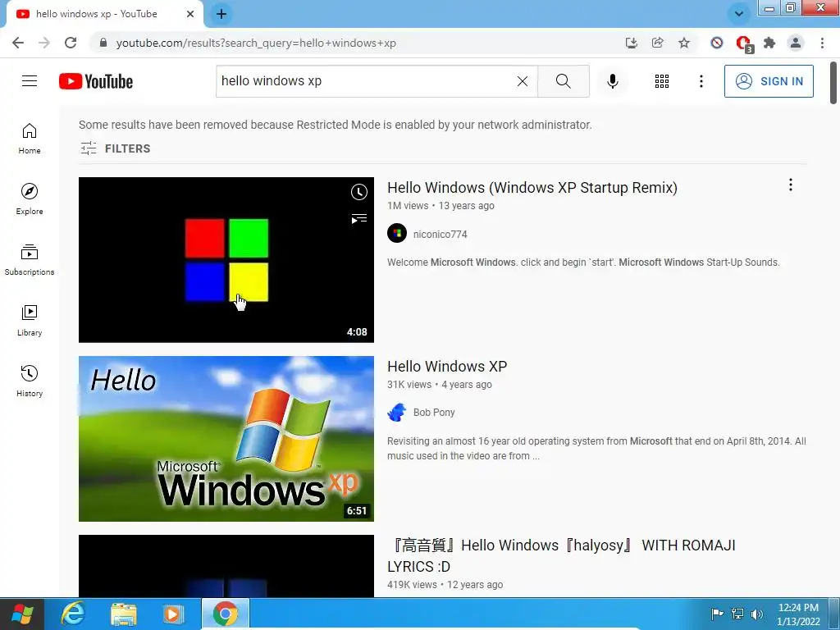The height and width of the screenshot is (630, 840).
Task: Open Explore in the sidebar
Action: (x=30, y=199)
